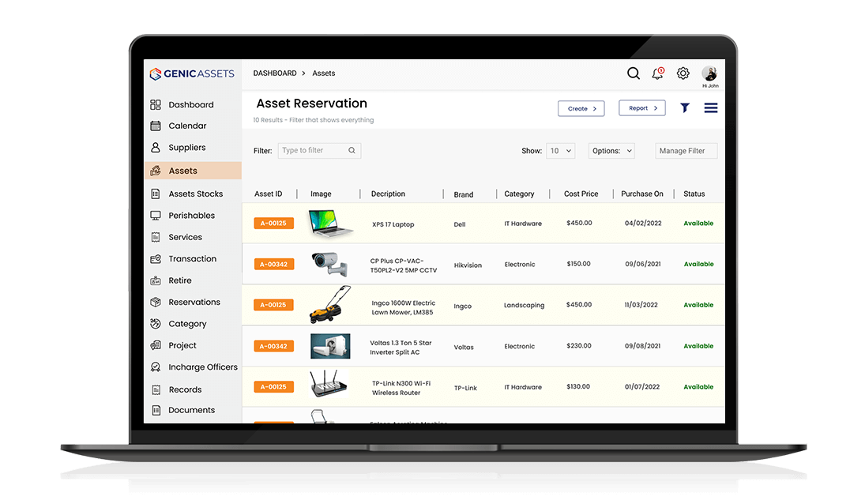Click Brand column header
The height and width of the screenshot is (504, 850).
click(464, 194)
